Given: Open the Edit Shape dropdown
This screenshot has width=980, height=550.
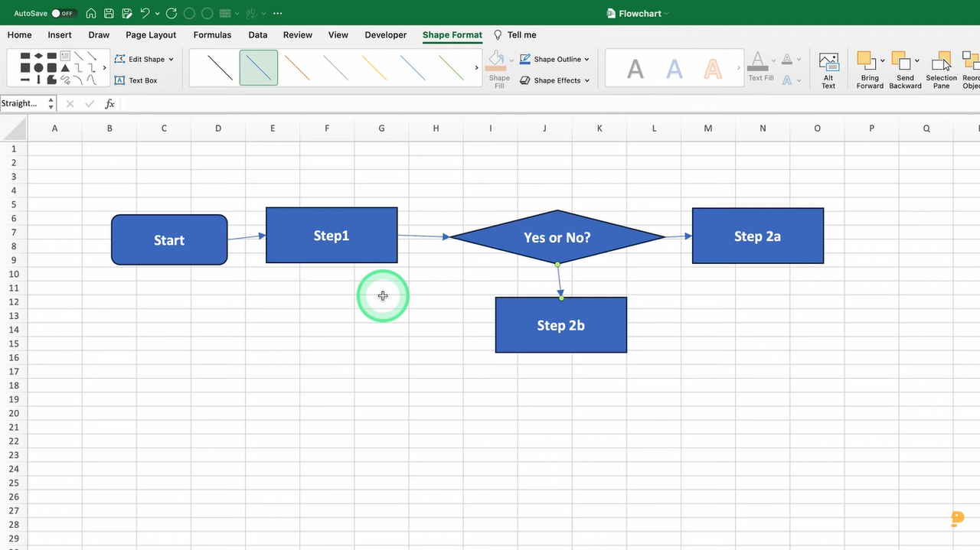Looking at the screenshot, I should point(144,59).
